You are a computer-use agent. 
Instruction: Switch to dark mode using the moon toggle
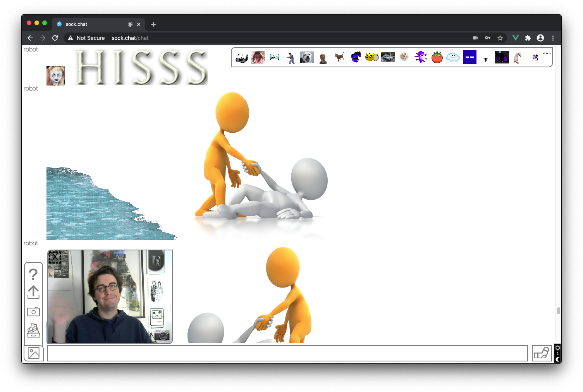557,360
